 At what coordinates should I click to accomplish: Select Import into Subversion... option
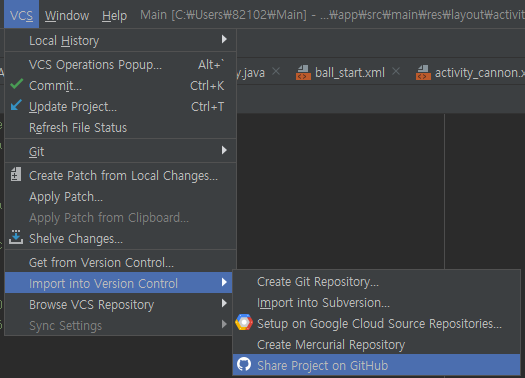click(377, 303)
